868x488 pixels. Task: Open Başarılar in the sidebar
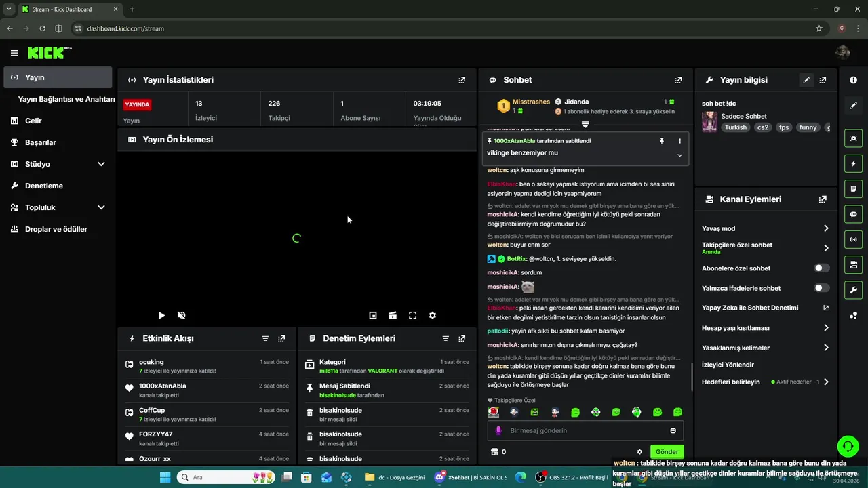(58, 142)
